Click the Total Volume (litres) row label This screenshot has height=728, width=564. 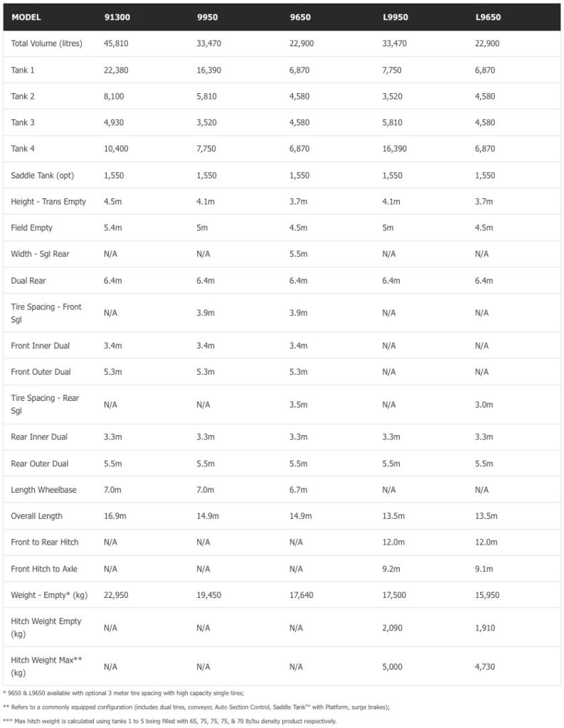47,43
